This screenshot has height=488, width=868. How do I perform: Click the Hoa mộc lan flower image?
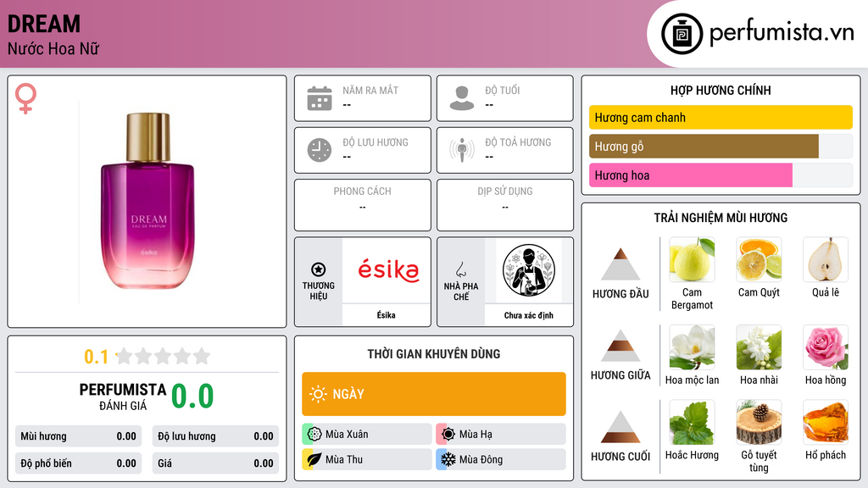point(692,347)
